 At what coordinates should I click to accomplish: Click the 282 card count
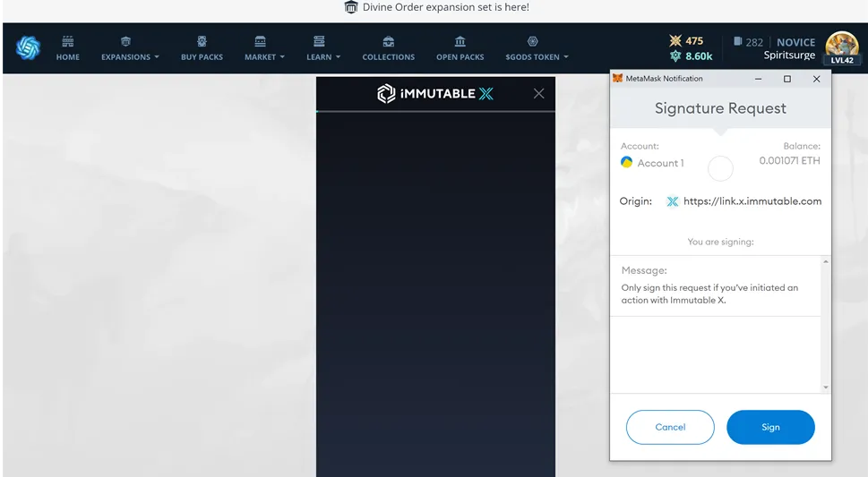[x=754, y=42]
